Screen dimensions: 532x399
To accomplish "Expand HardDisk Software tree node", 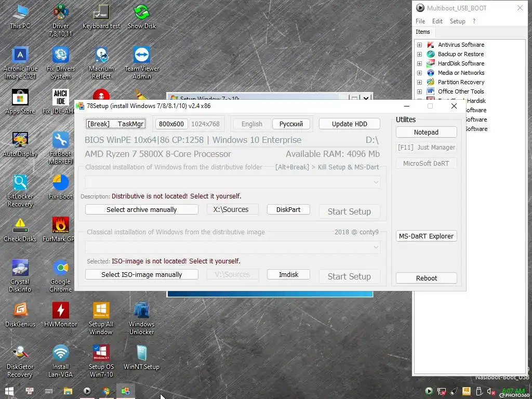I will point(419,63).
